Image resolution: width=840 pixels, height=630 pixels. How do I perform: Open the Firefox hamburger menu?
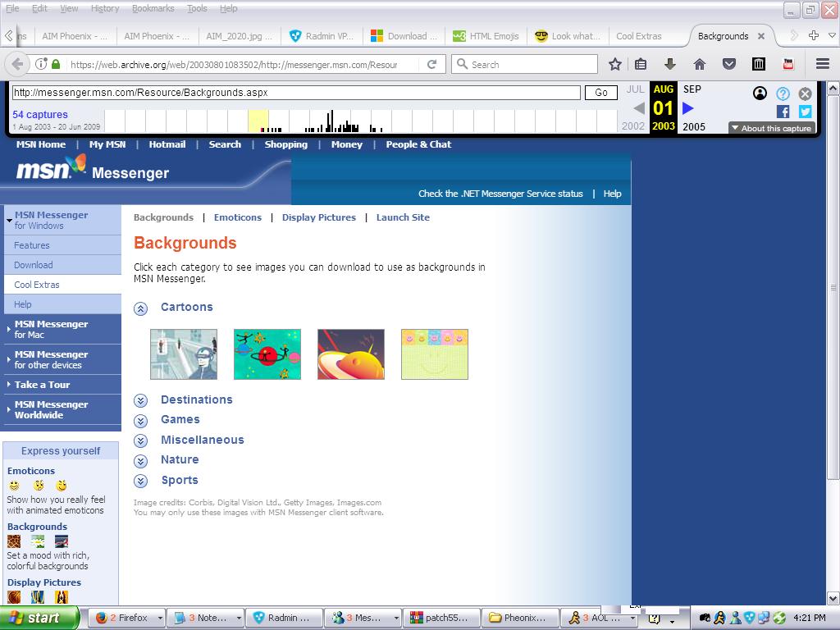[823, 64]
